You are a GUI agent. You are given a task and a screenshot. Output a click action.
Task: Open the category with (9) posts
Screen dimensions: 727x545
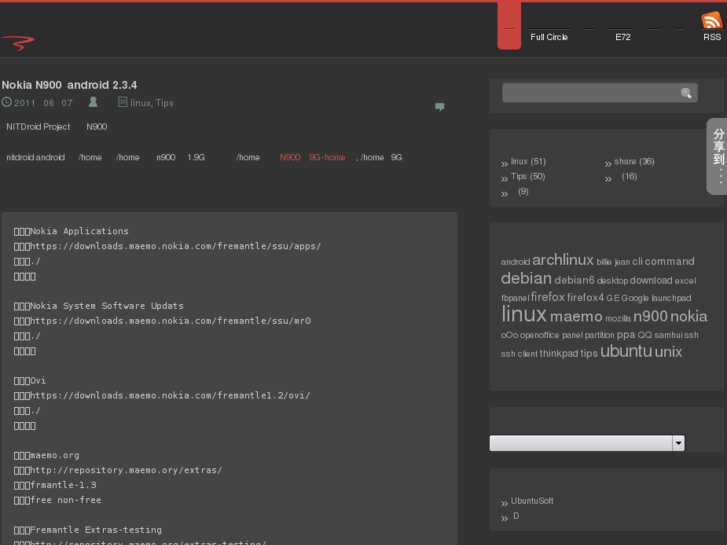tap(523, 192)
